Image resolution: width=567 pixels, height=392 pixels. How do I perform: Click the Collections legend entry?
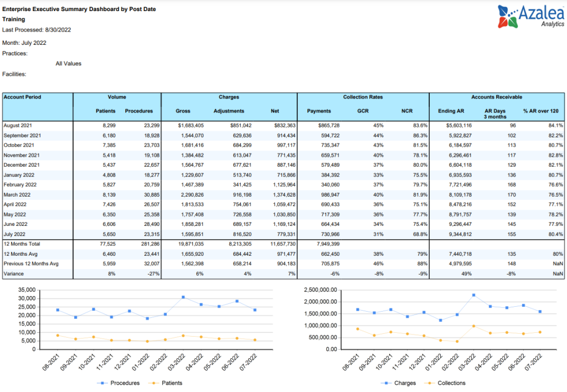[445, 383]
